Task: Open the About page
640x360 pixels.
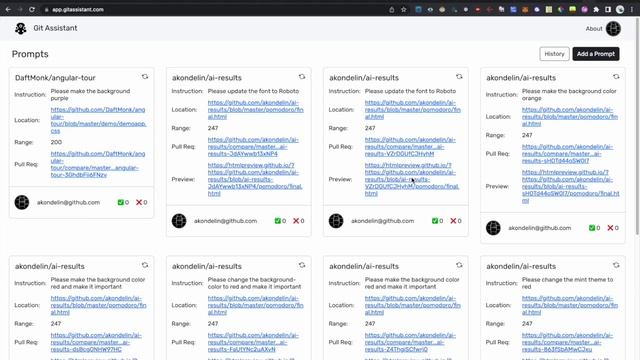Action: coord(594,29)
